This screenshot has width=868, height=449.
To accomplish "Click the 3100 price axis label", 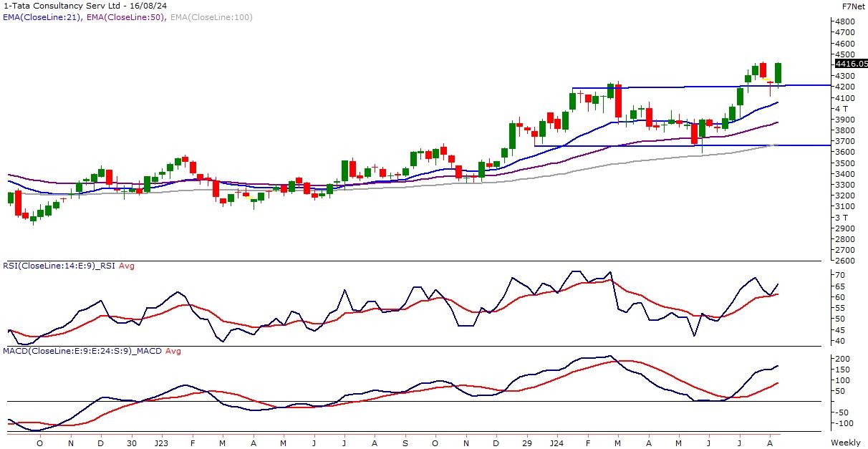I will tap(844, 206).
